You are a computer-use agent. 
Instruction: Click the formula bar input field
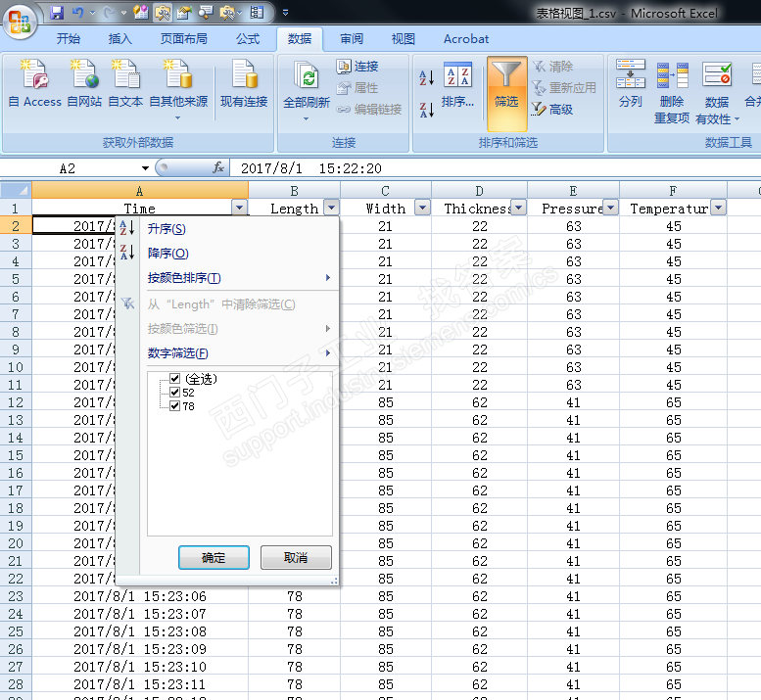pyautogui.click(x=495, y=168)
